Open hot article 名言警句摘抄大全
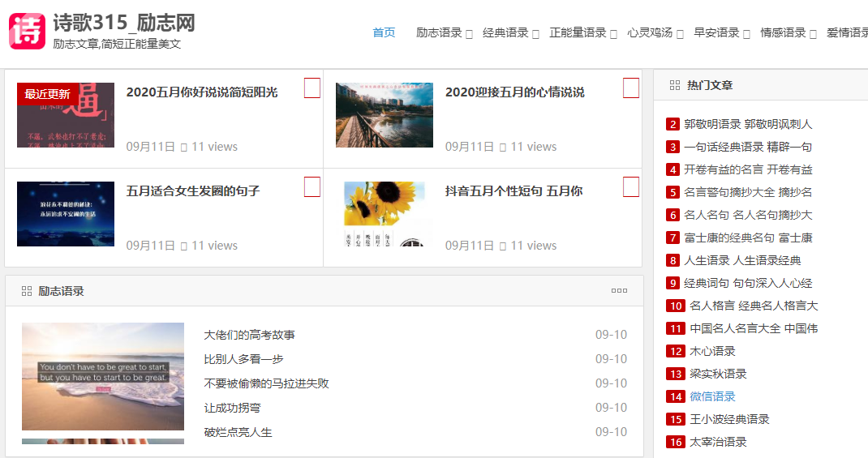This screenshot has width=868, height=458. [x=748, y=192]
